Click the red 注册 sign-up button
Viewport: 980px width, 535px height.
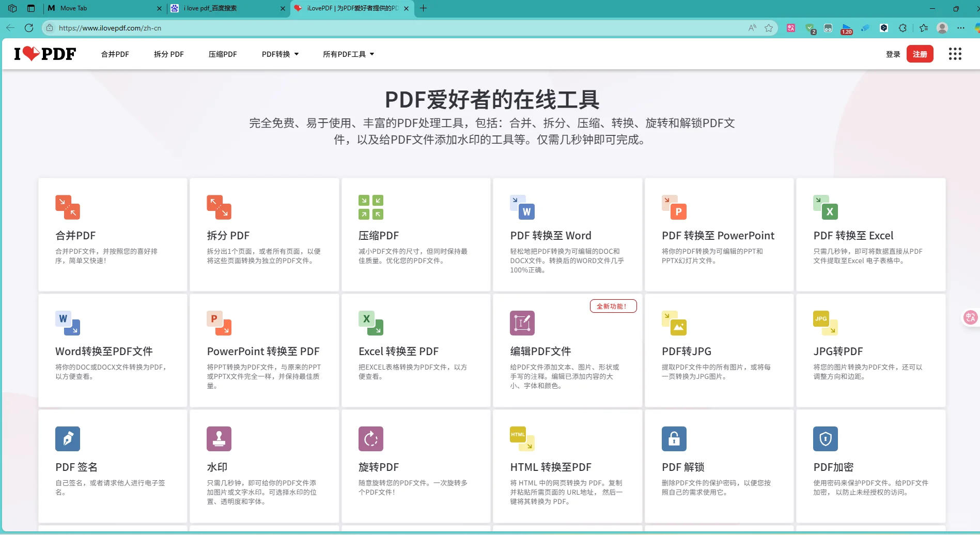pyautogui.click(x=920, y=54)
